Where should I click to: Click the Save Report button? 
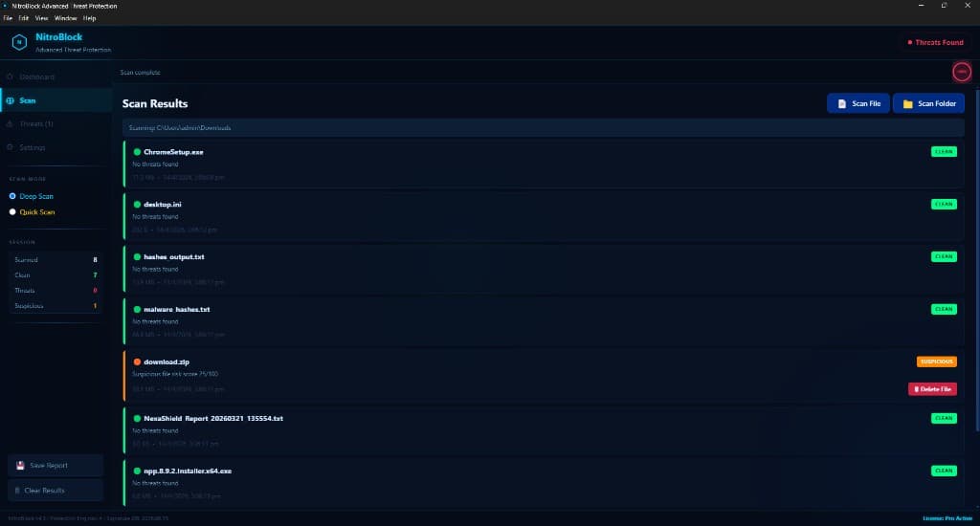pyautogui.click(x=56, y=466)
